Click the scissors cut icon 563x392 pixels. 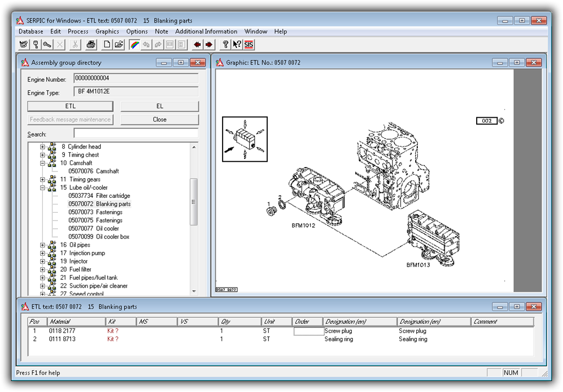[x=75, y=45]
